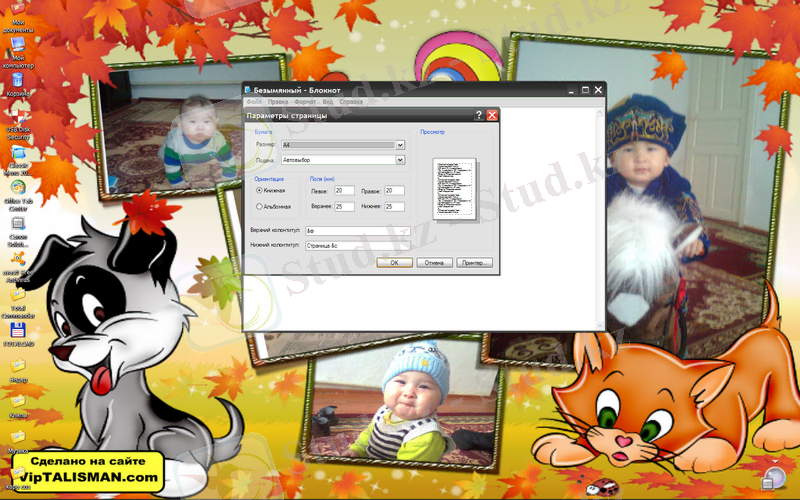This screenshot has height=500, width=800.
Task: Click the Левое margin input field
Action: pos(344,190)
